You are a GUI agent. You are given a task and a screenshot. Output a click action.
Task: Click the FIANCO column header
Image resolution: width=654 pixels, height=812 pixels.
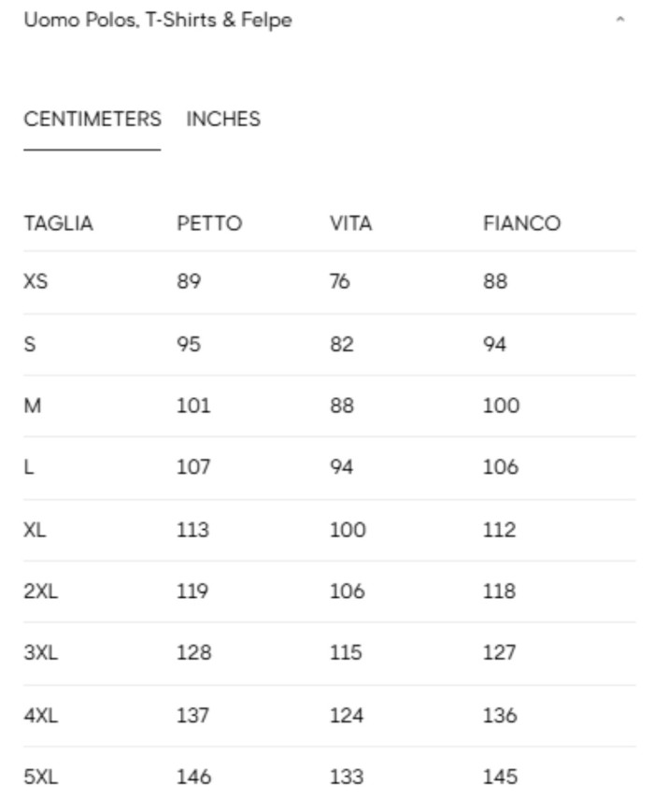(x=521, y=224)
